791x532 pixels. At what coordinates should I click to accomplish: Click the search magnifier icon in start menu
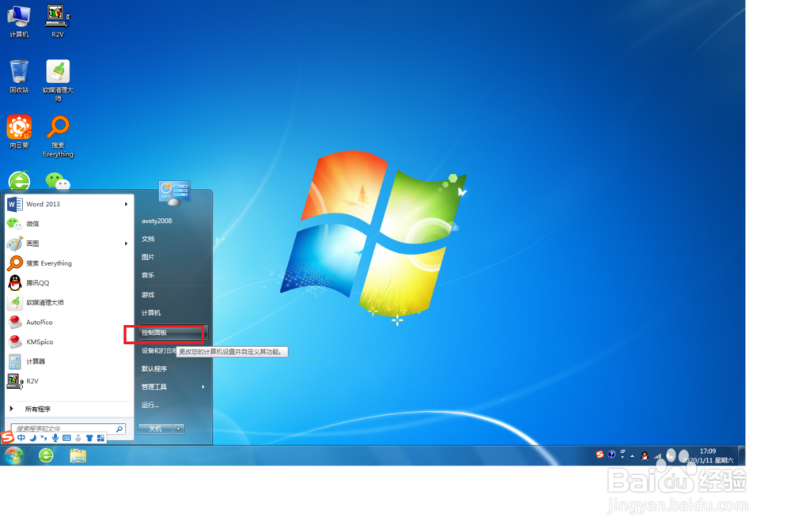[x=119, y=428]
